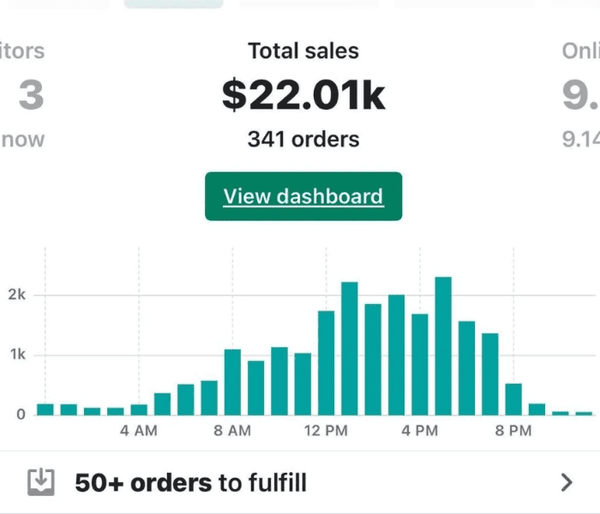This screenshot has width=600, height=514.
Task: Click the inbox tray icon beside orders
Action: coord(39,483)
